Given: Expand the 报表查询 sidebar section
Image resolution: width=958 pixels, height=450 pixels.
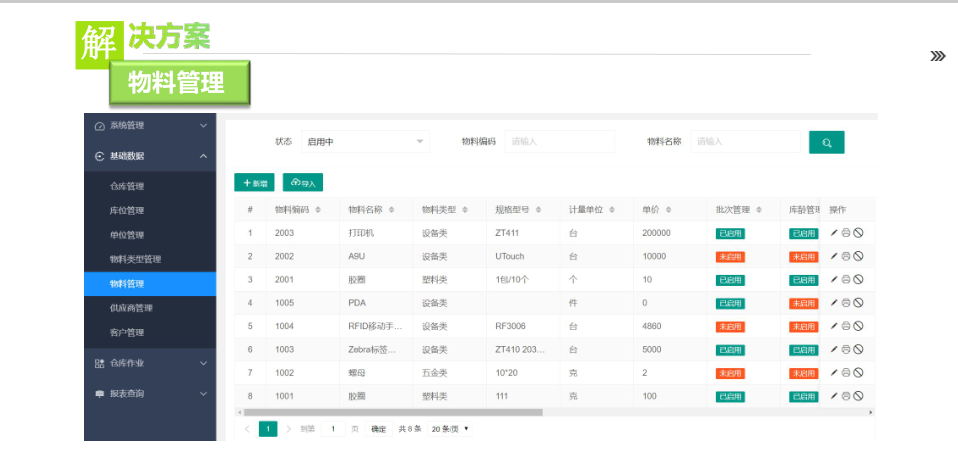Looking at the screenshot, I should (150, 394).
